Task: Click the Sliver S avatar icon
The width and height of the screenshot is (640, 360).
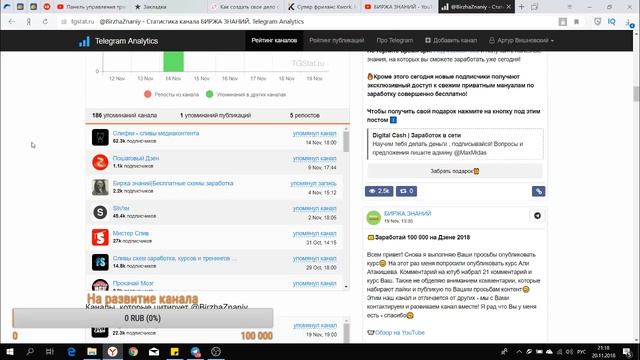Action: point(100,212)
